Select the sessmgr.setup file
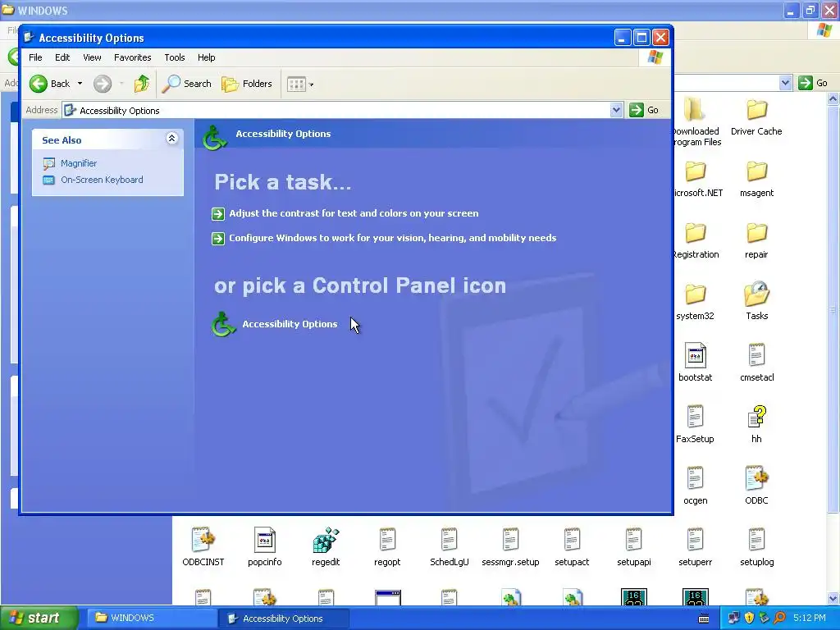The image size is (840, 630). point(510,547)
